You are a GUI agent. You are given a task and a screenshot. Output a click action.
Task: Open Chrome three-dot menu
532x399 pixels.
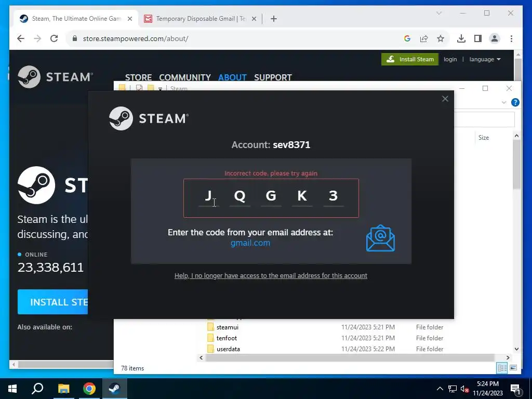511,38
